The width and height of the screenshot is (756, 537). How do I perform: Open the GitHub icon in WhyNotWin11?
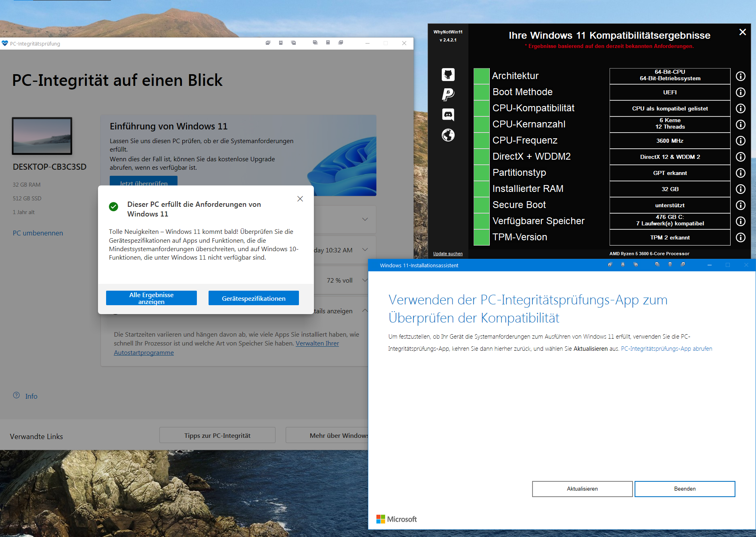[448, 75]
